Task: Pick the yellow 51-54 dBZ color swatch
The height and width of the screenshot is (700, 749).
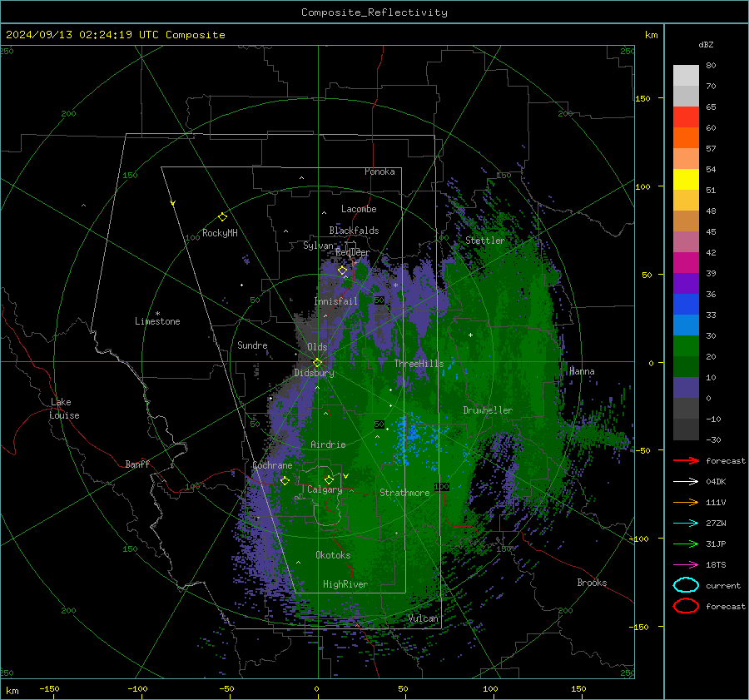Action: 686,180
